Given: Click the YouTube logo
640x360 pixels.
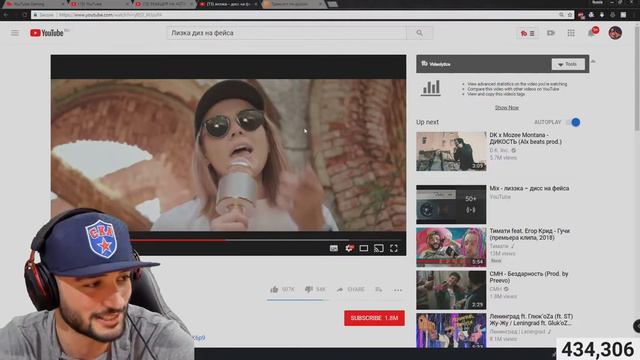Looking at the screenshot, I should coord(47,33).
